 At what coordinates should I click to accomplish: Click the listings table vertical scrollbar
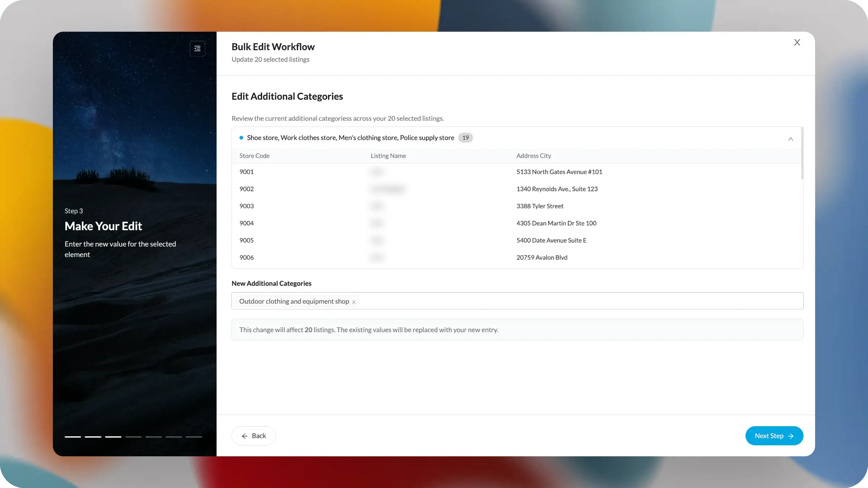click(802, 154)
